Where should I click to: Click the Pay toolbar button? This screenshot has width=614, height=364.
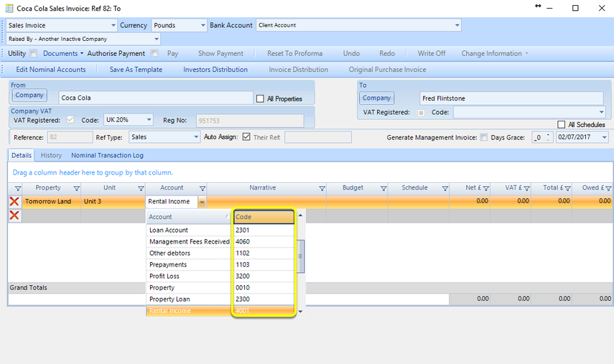[x=172, y=54]
